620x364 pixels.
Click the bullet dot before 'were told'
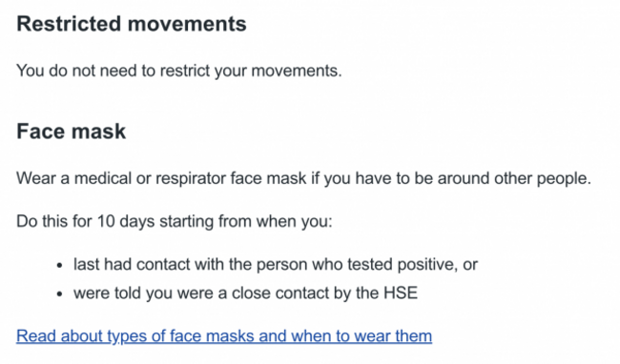60,294
